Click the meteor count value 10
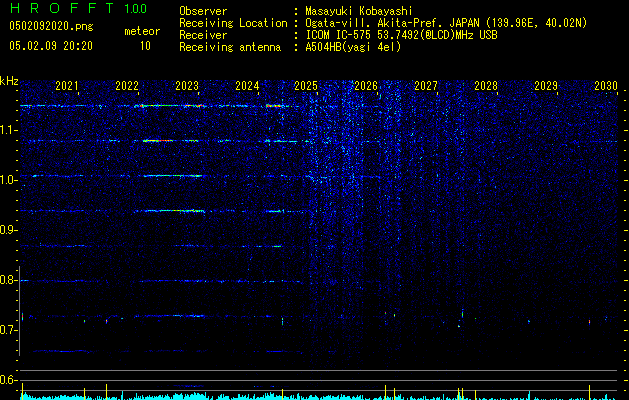Viewport: 629px width, 400px height. tap(145, 46)
